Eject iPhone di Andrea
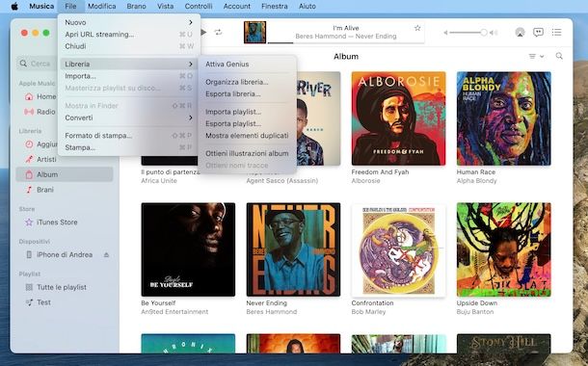The width and height of the screenshot is (588, 366). 106,254
